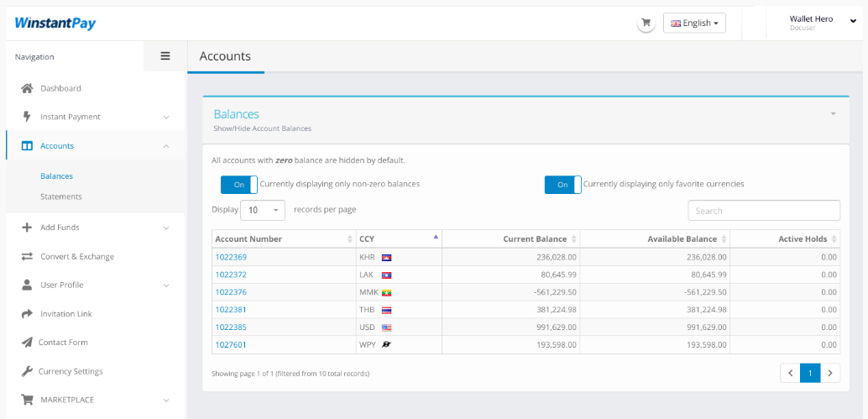
Task: Click the User Profile person icon
Action: click(27, 285)
